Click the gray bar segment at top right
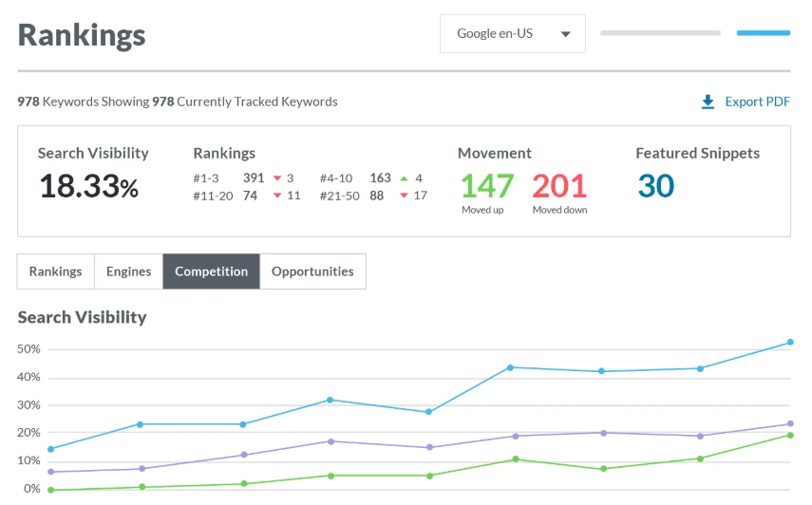Viewport: 812px width, 505px height. pyautogui.click(x=660, y=33)
